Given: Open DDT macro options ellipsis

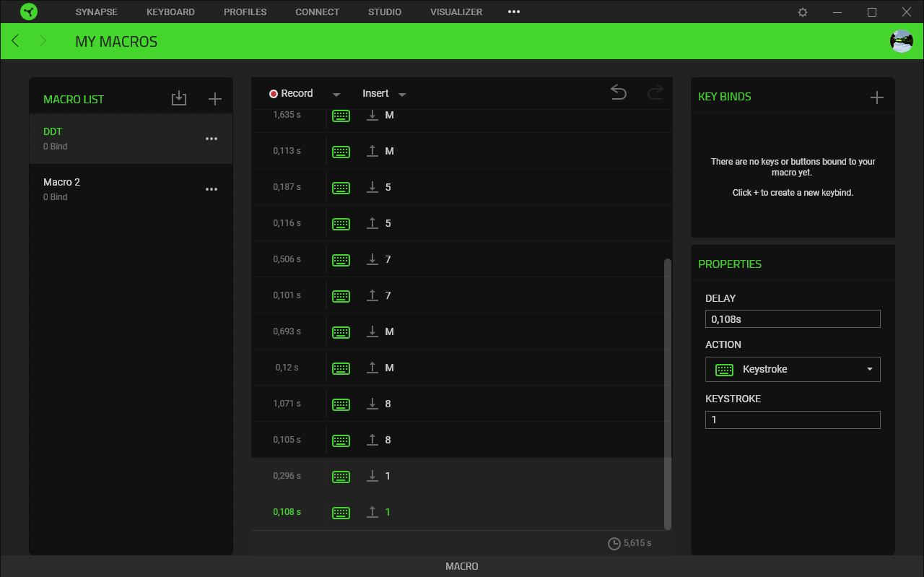Looking at the screenshot, I should pos(212,139).
